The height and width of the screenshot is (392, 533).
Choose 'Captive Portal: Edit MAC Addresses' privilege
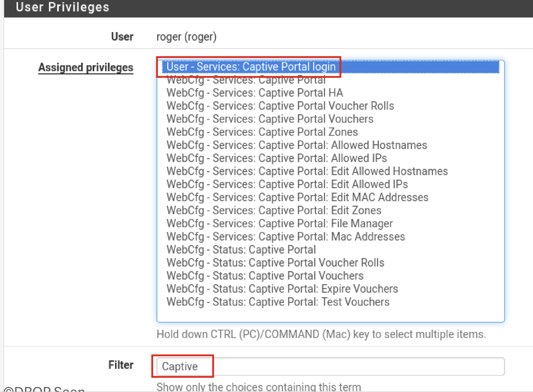pos(297,197)
